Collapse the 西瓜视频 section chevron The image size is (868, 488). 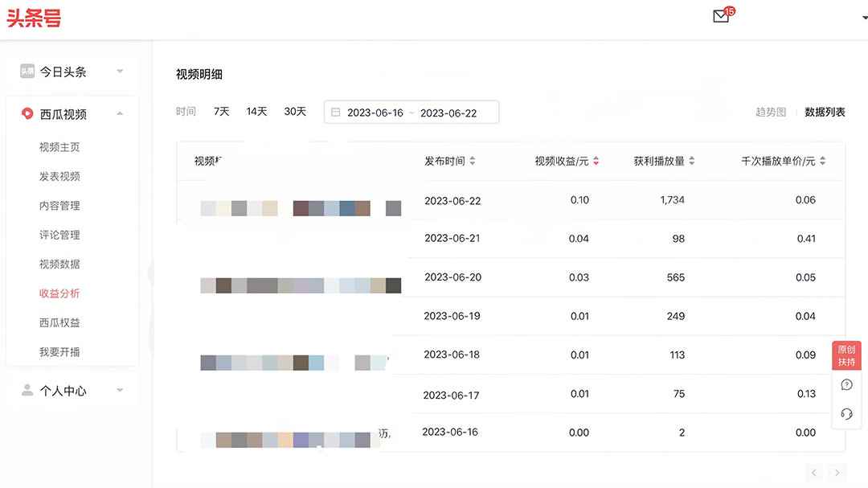[120, 113]
